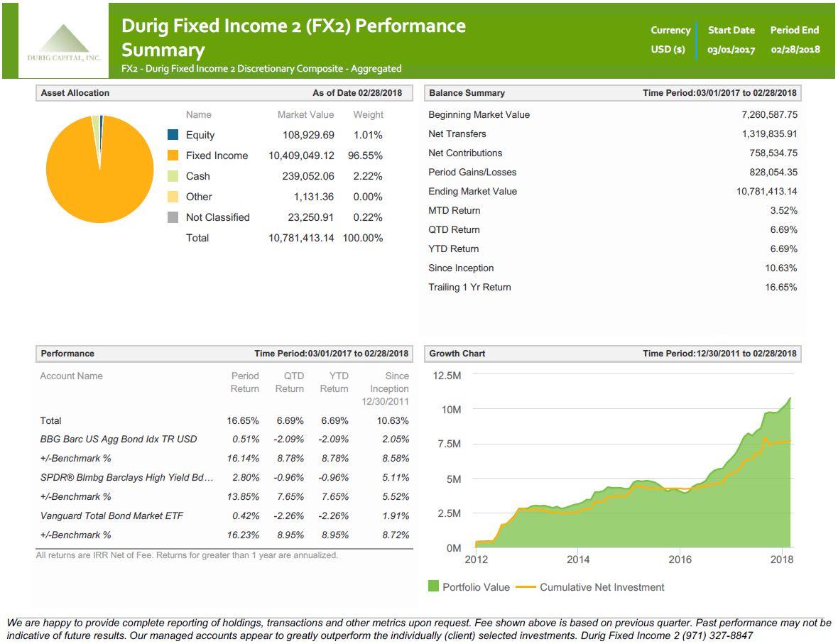Click the 12.5M y-axis label
The image size is (838, 644).
tap(447, 376)
